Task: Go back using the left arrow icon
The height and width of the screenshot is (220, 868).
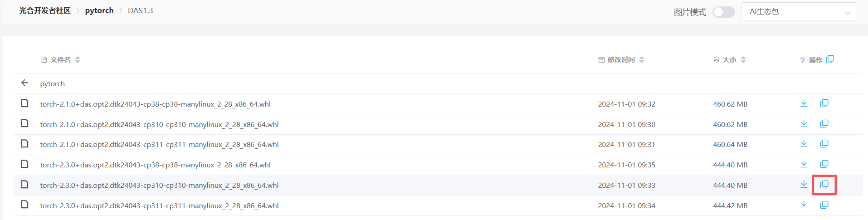Action: pos(24,83)
